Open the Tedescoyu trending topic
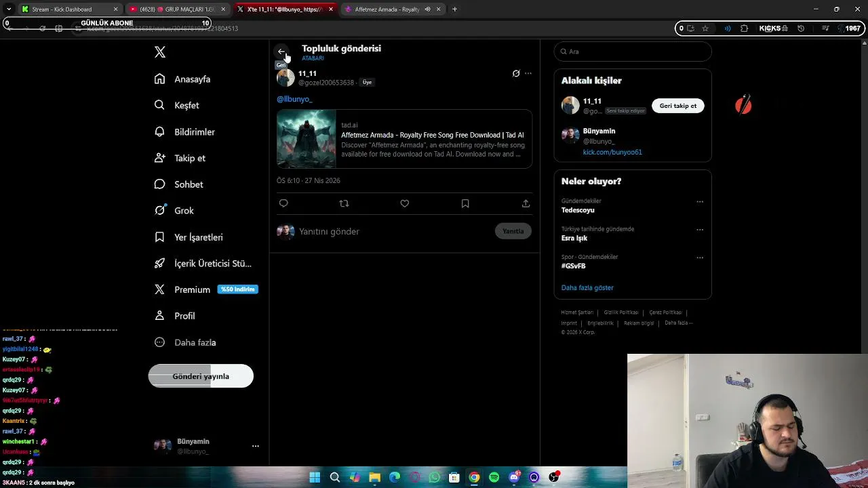868x488 pixels. point(578,210)
